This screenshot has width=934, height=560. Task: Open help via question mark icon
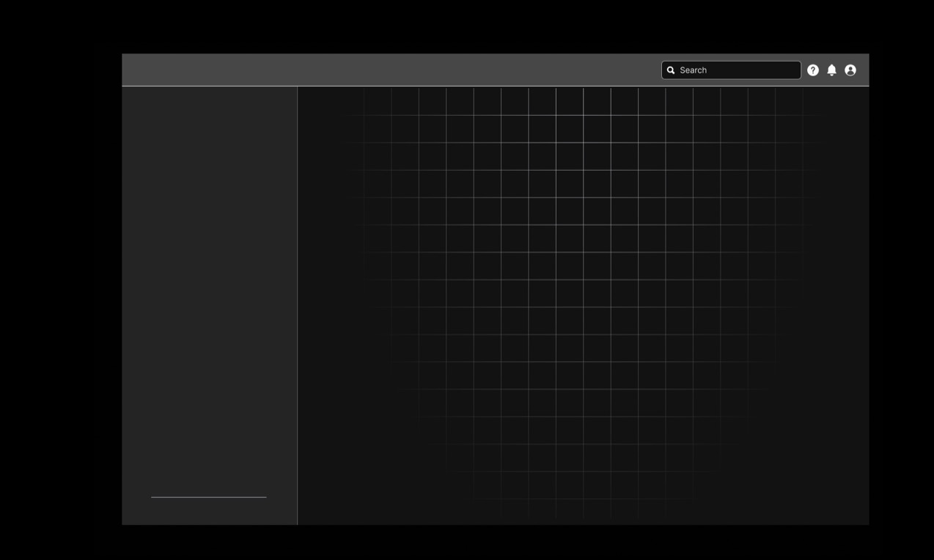[813, 70]
